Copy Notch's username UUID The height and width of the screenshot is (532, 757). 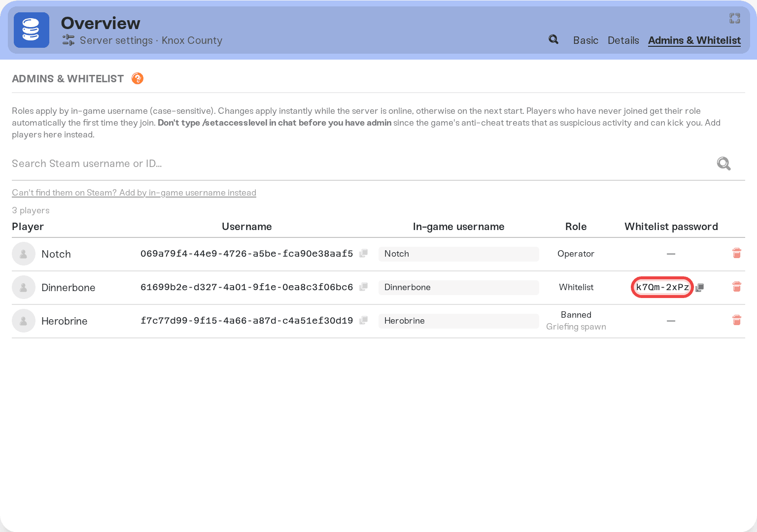coord(364,253)
